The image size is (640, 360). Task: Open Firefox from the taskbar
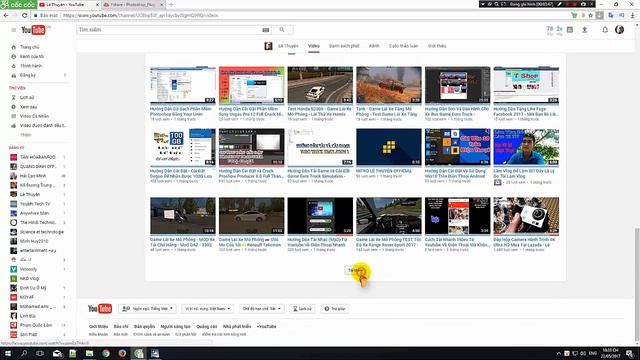[122, 353]
